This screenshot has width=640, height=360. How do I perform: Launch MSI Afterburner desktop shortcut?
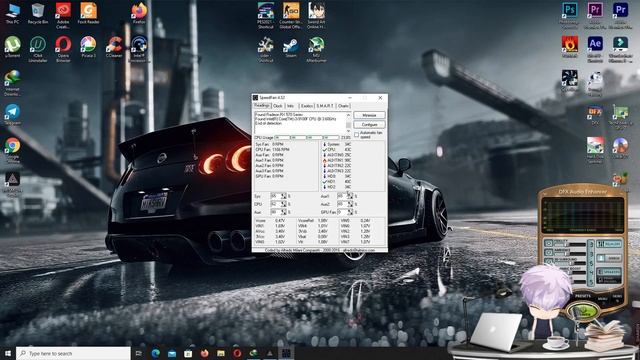[316, 49]
